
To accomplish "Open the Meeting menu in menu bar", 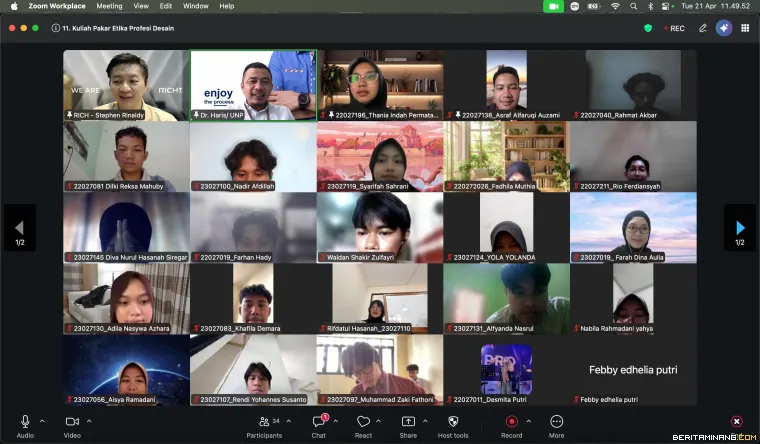I will [109, 6].
